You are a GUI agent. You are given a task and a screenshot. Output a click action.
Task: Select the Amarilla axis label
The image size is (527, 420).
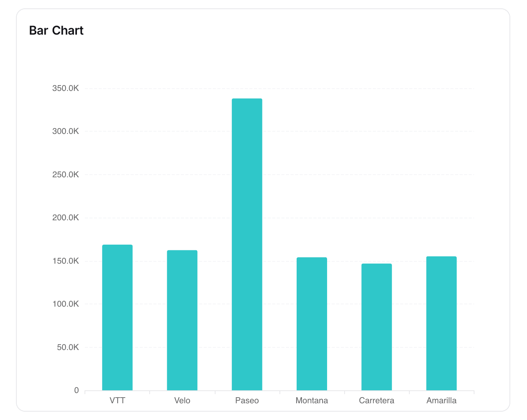pos(441,400)
